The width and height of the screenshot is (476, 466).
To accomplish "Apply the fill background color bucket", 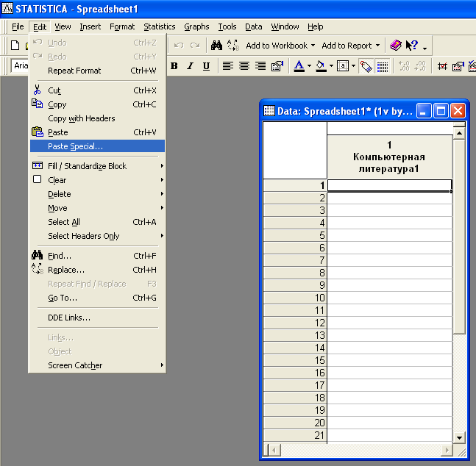I will pyautogui.click(x=321, y=66).
